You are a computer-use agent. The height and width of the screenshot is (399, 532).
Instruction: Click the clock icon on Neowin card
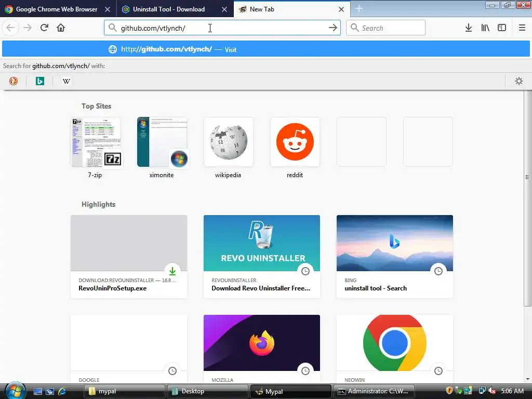point(438,371)
